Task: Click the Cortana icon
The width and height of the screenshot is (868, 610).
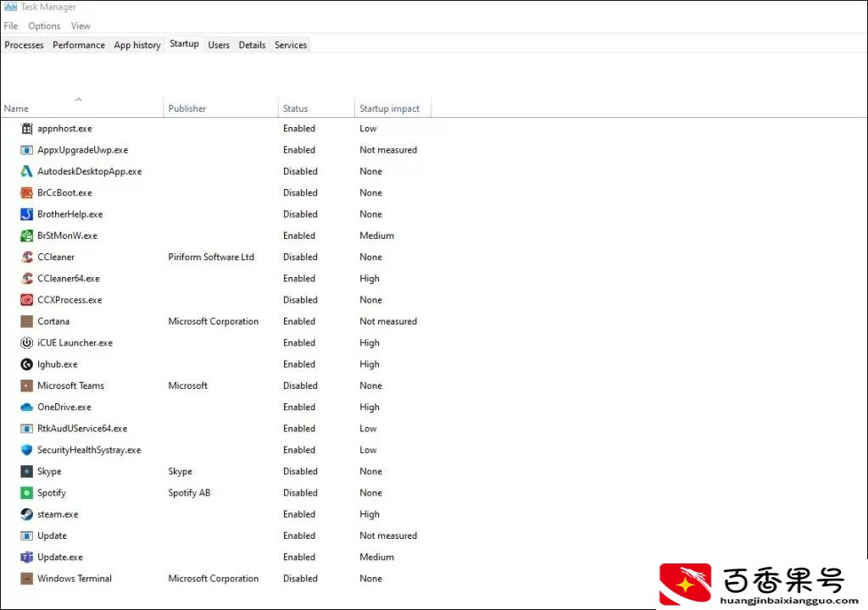Action: (x=26, y=322)
